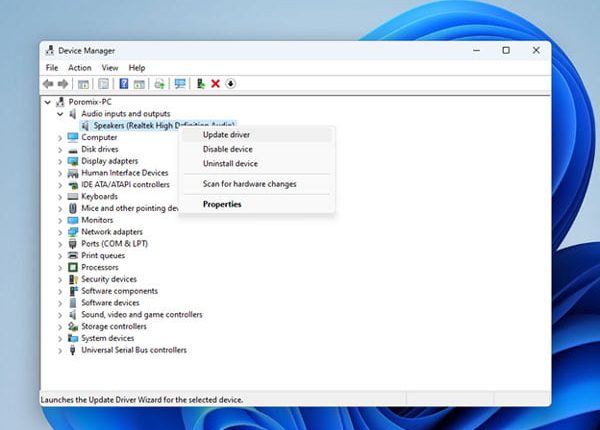Select the Print queues label
The width and height of the screenshot is (600, 430).
pyautogui.click(x=103, y=256)
